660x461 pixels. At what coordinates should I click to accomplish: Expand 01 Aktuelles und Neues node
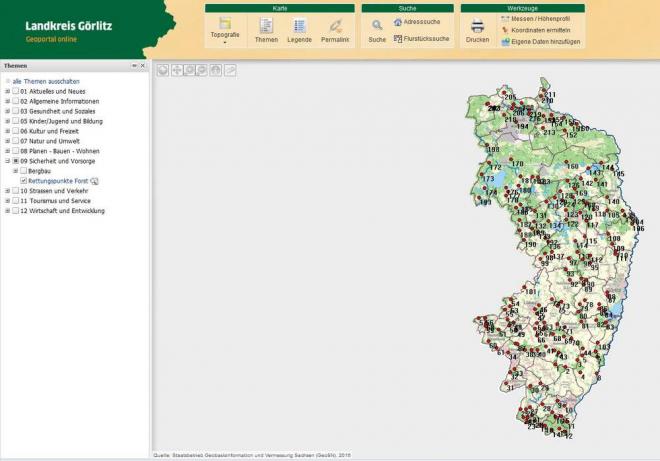point(7,91)
